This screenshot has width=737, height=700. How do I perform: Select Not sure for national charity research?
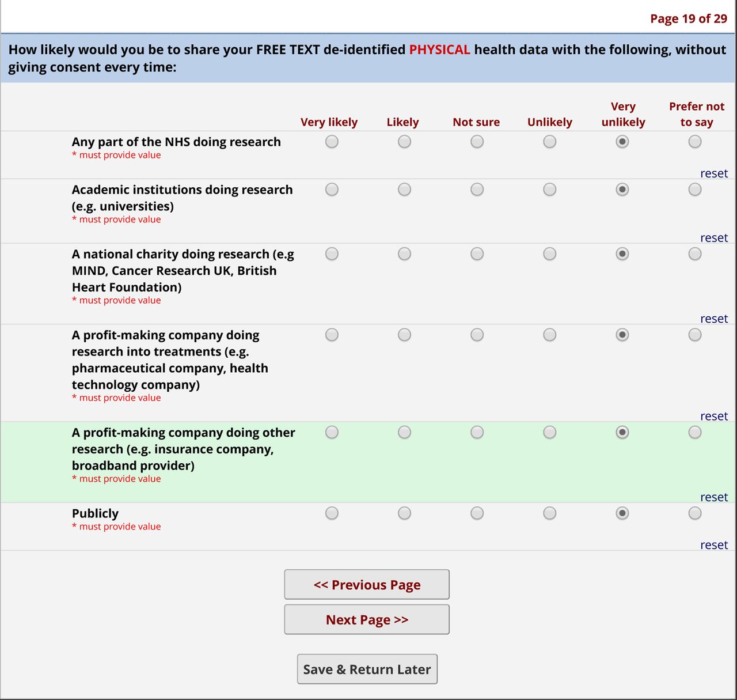tap(477, 254)
